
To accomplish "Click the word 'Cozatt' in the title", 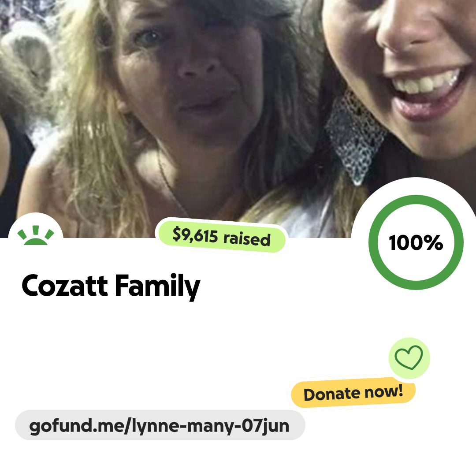I will (x=64, y=286).
